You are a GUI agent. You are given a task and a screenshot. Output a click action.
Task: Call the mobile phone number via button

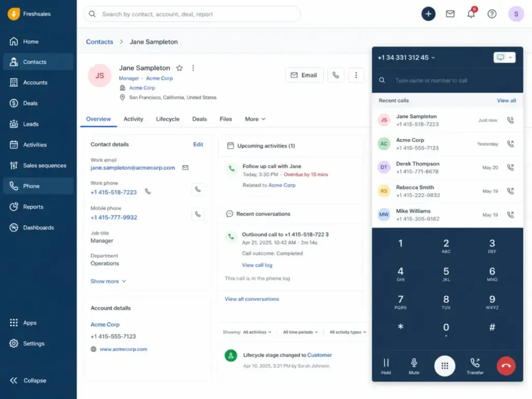coord(198,214)
